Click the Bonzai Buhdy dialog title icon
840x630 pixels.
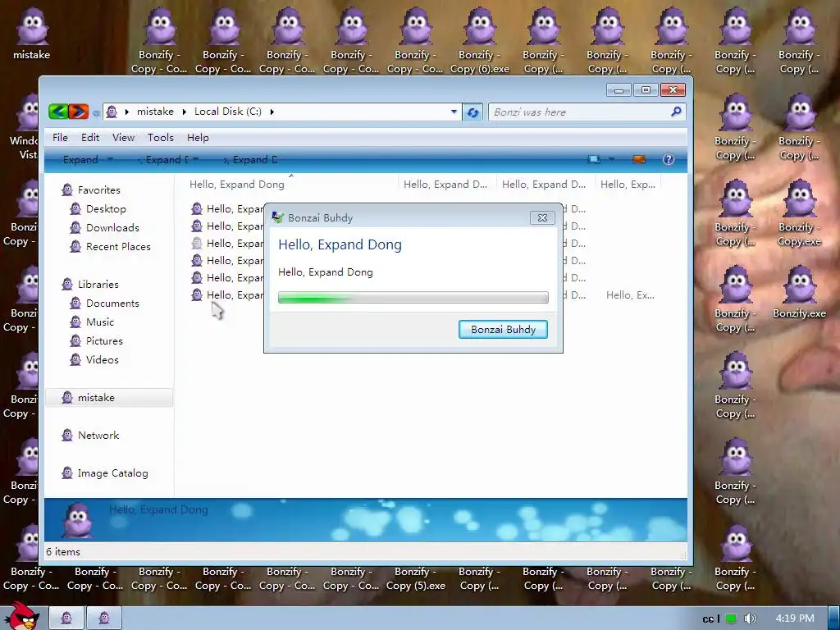[277, 217]
